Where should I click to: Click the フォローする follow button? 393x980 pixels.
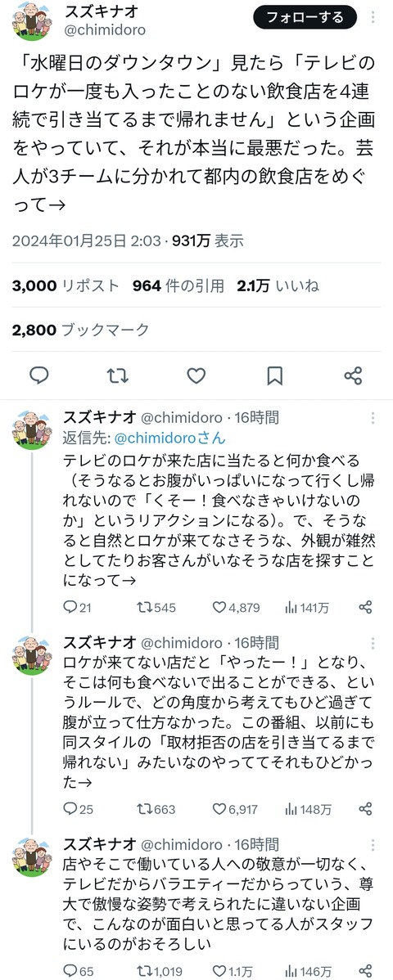(305, 17)
